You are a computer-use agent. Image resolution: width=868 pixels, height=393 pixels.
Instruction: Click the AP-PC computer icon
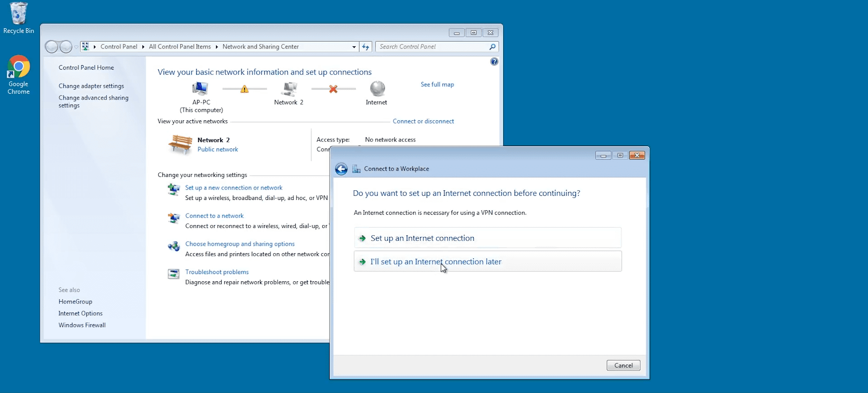pos(200,89)
